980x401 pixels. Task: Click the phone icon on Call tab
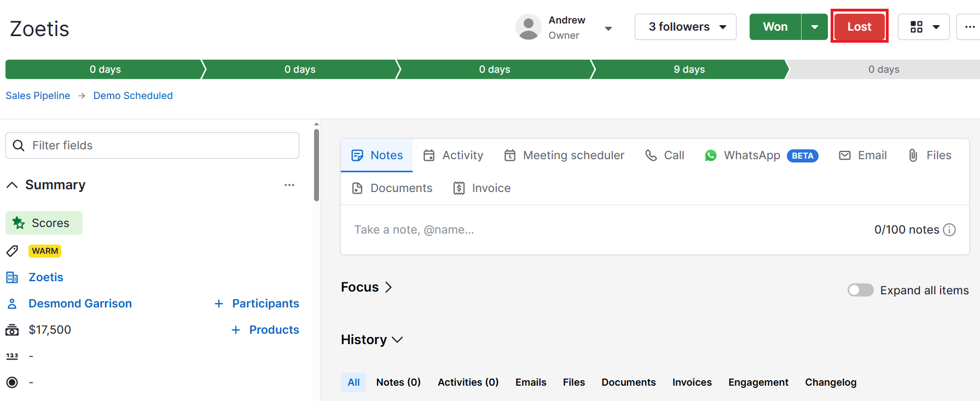(x=651, y=155)
